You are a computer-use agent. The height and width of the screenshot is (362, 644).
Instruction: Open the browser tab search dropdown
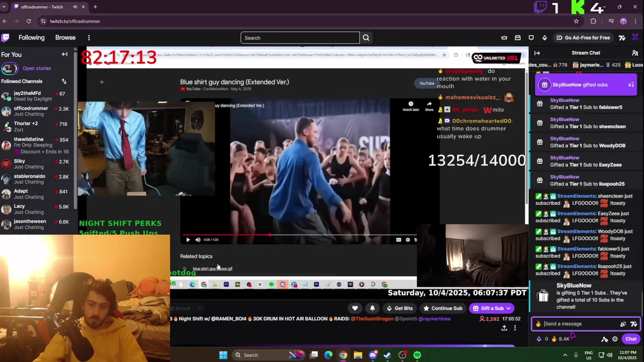pos(5,7)
